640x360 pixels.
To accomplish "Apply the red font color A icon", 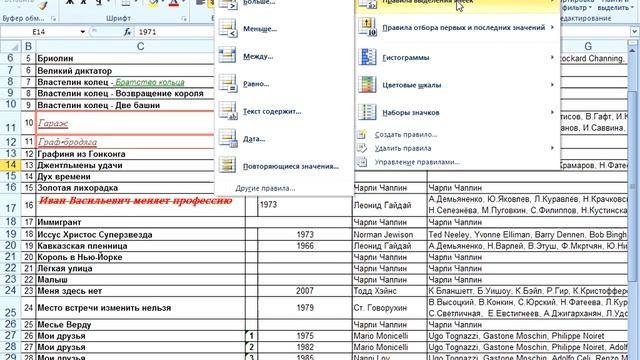I will [174, 3].
